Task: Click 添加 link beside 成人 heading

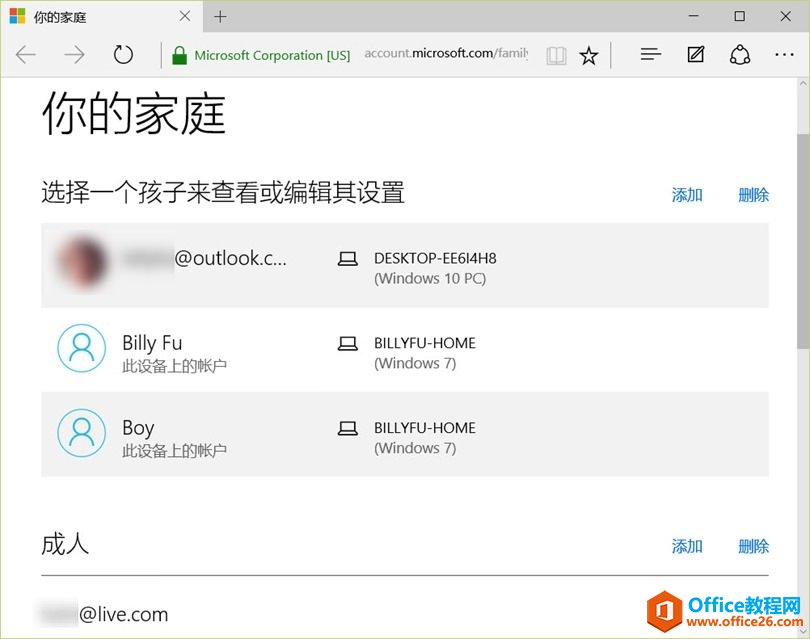Action: [687, 546]
